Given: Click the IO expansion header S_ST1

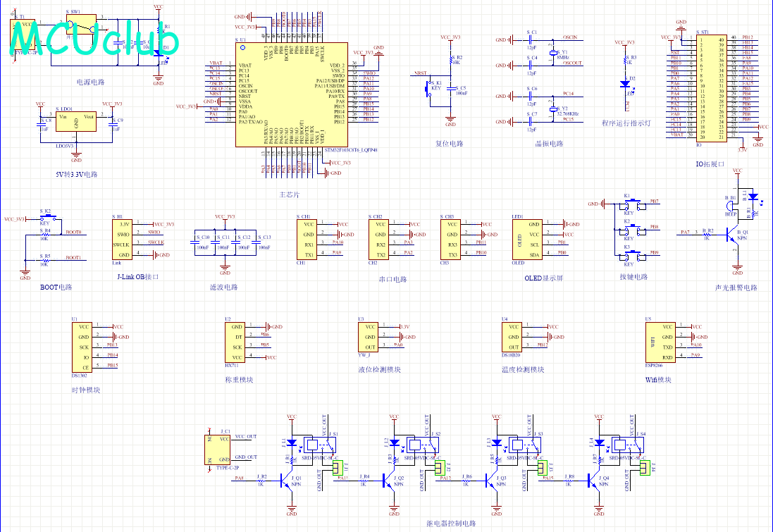Looking at the screenshot, I should [712, 88].
